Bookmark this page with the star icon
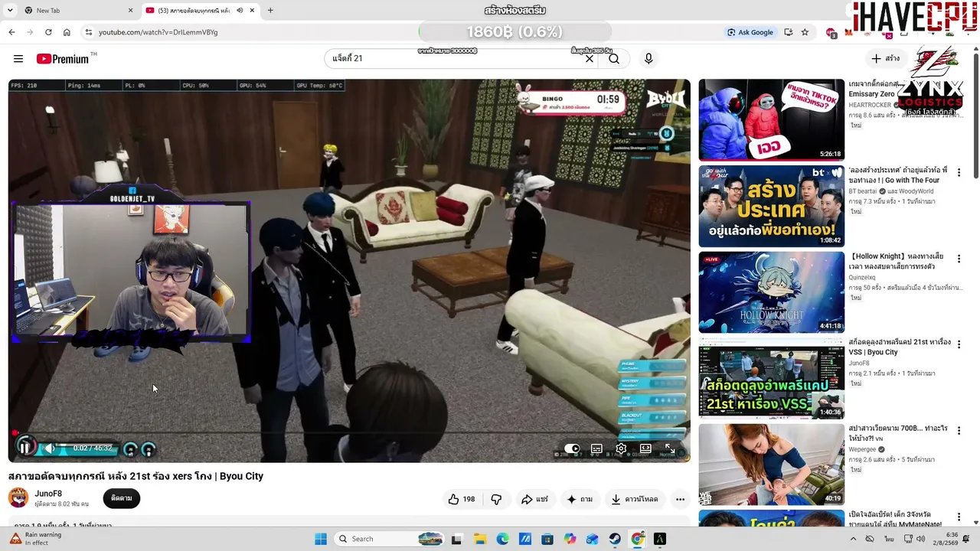Viewport: 980px width, 551px height. pos(805,32)
